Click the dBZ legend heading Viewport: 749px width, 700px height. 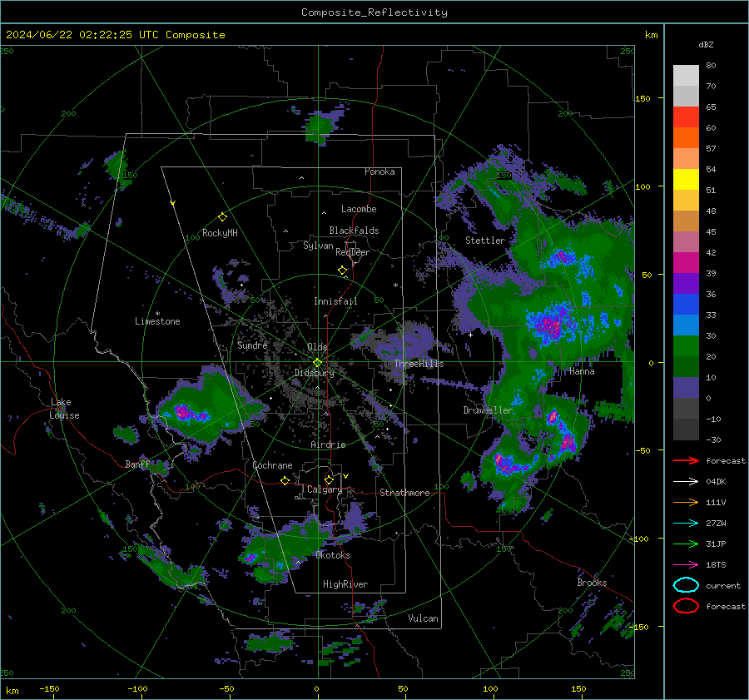pos(706,44)
